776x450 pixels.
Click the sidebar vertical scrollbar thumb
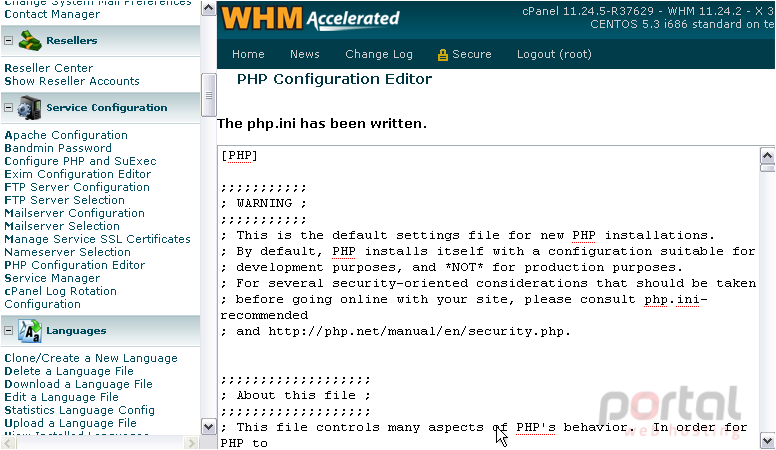point(208,95)
